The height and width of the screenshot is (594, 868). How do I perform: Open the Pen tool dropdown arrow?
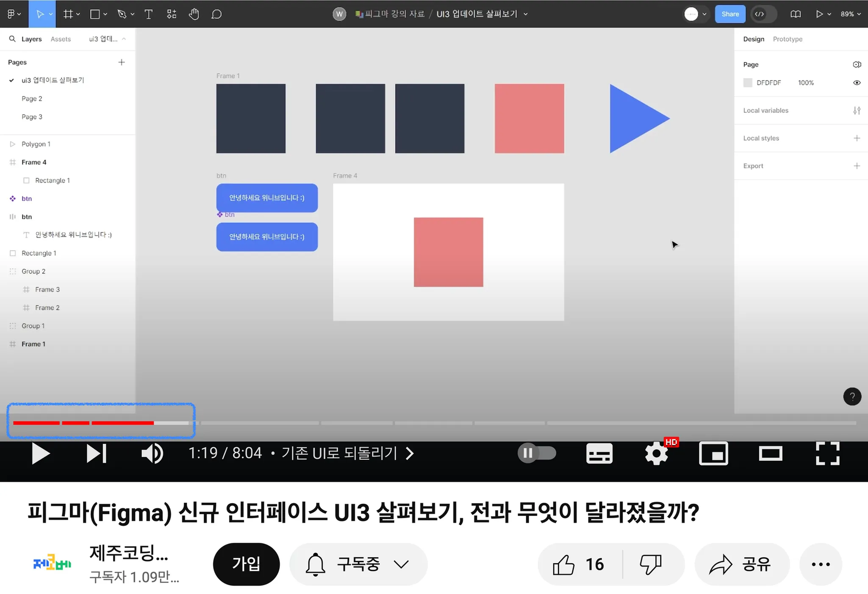click(132, 14)
